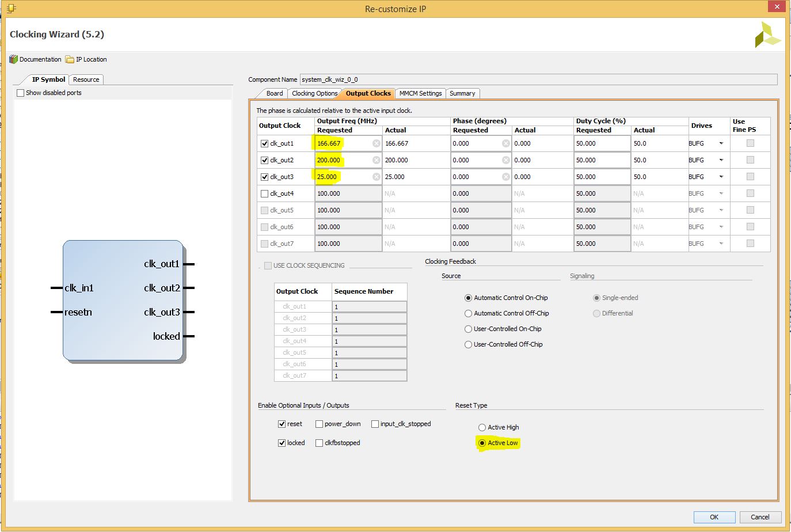Open the Drives dropdown for clk_out1
This screenshot has height=532, width=791.
click(721, 143)
